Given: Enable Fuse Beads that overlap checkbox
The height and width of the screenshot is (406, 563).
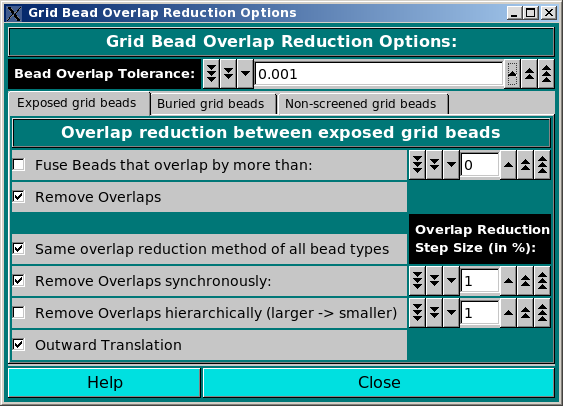Looking at the screenshot, I should [19, 165].
